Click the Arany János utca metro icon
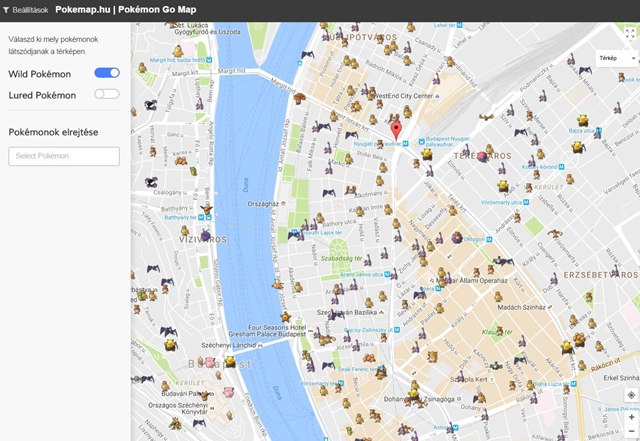 click(387, 274)
